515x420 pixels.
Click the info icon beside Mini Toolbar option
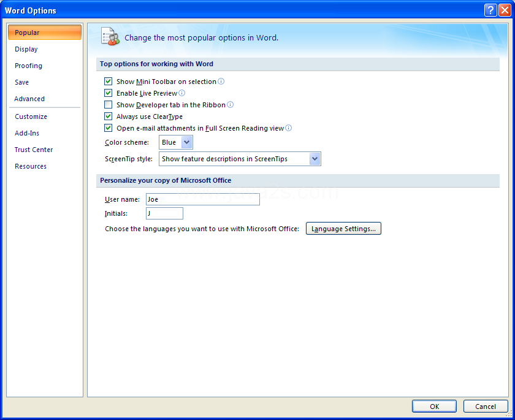[221, 81]
